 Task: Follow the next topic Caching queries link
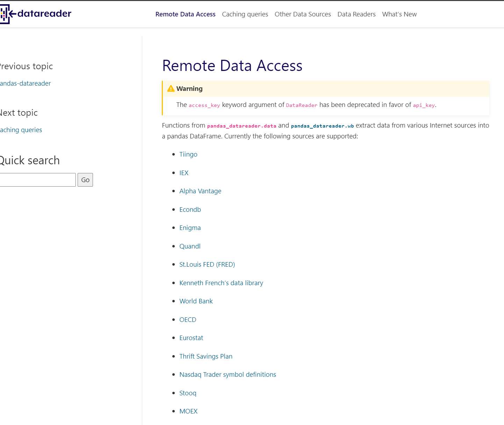(x=21, y=130)
